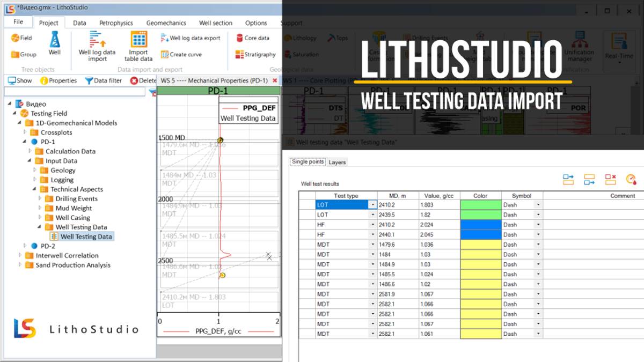Screen dimensions: 644x362
Task: Expand the Drilling Events folder
Action: [40, 199]
